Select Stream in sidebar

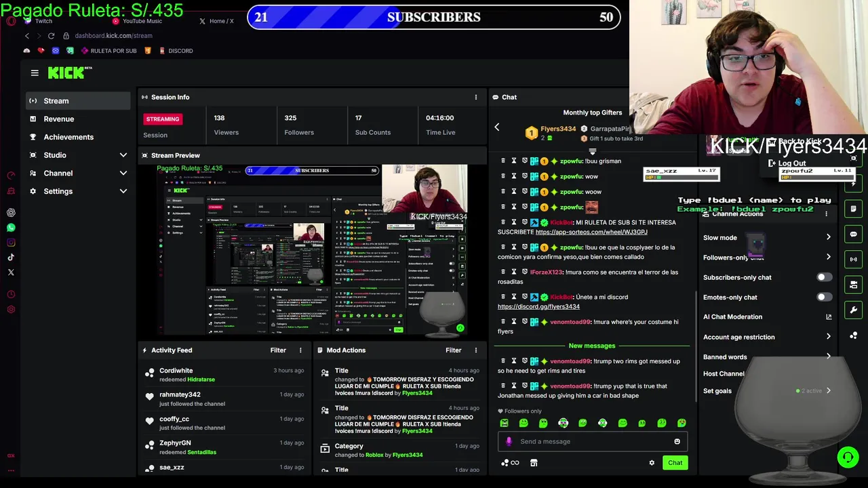point(78,101)
